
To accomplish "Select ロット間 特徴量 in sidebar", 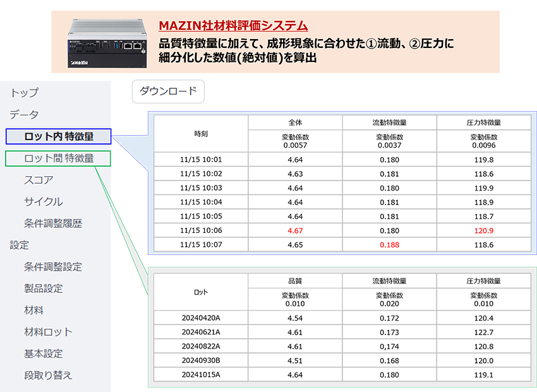I will (58, 158).
